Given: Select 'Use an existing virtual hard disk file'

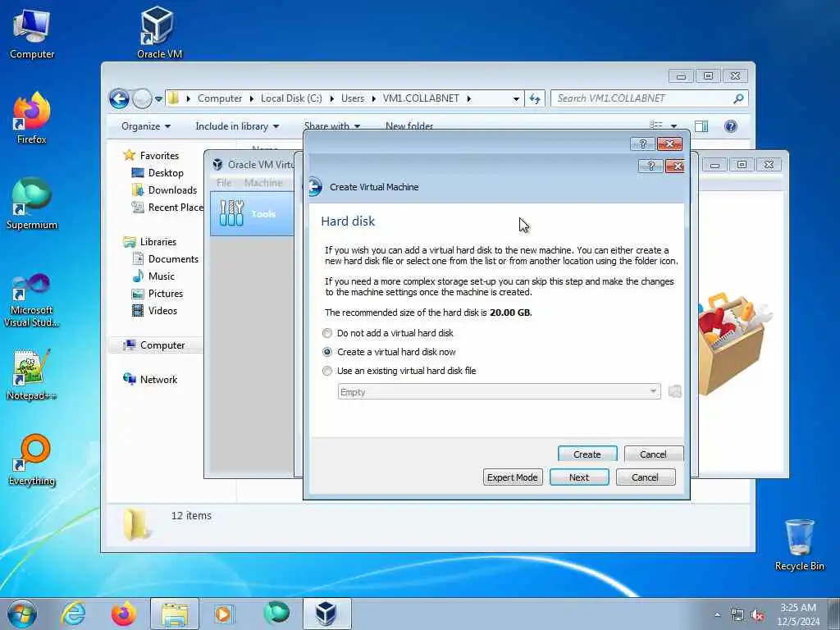Looking at the screenshot, I should point(326,371).
